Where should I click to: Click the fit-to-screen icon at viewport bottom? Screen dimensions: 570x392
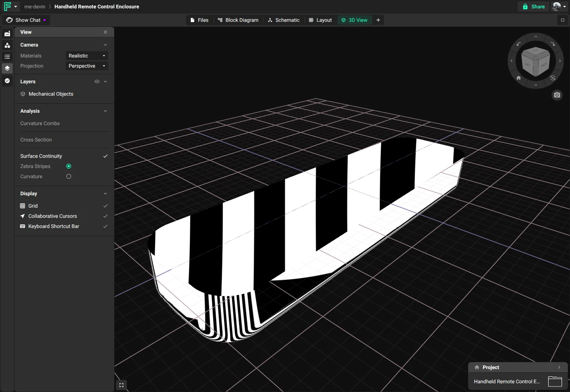click(x=121, y=385)
